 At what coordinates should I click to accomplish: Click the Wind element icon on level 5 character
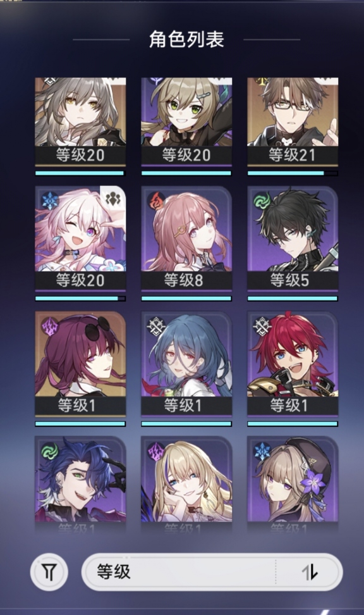pyautogui.click(x=262, y=201)
